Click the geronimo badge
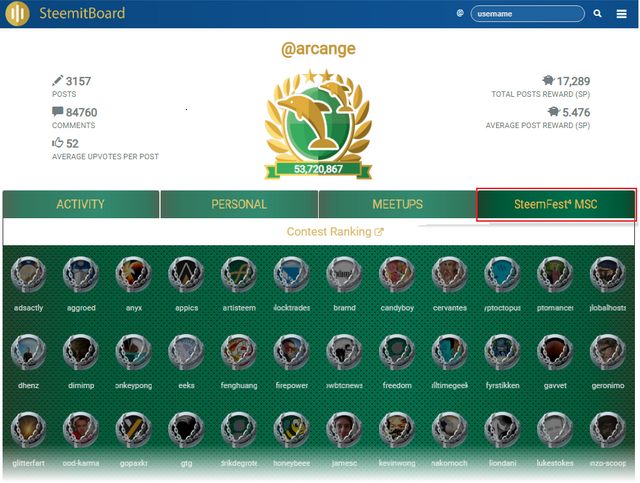The image size is (640, 483). (x=607, y=352)
